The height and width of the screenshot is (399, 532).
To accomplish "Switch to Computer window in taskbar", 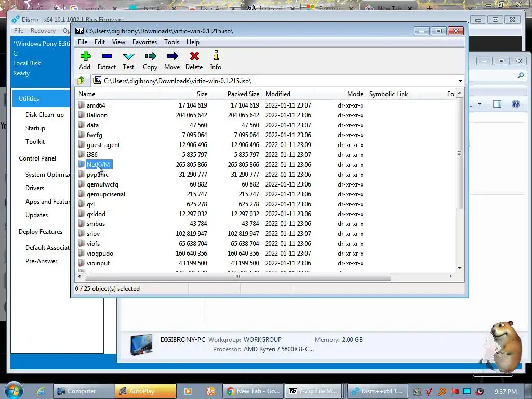I will tap(84, 391).
